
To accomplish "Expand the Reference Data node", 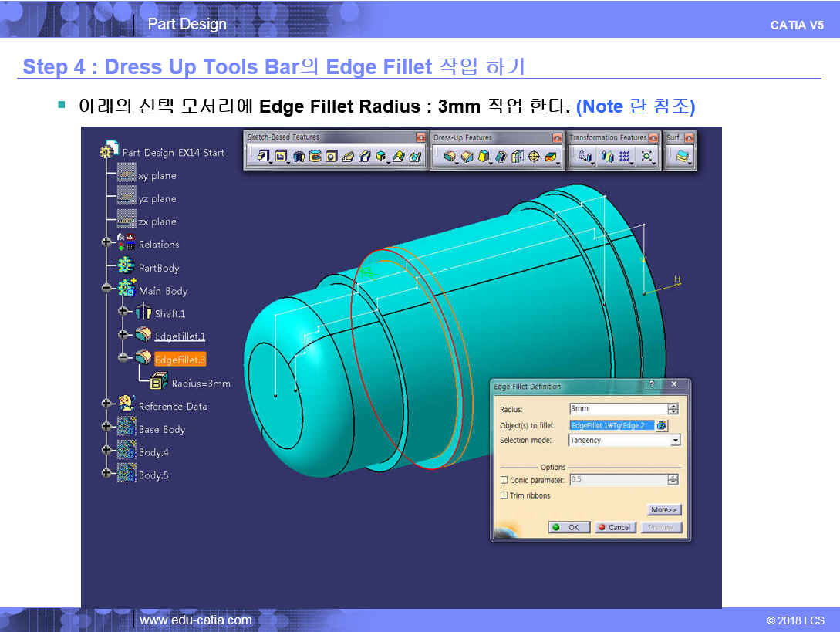I will pyautogui.click(x=106, y=404).
